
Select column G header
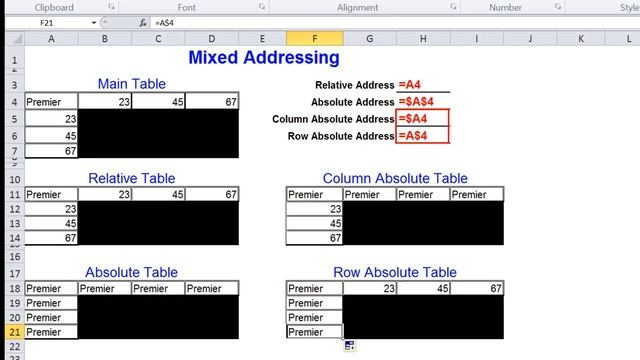(369, 39)
